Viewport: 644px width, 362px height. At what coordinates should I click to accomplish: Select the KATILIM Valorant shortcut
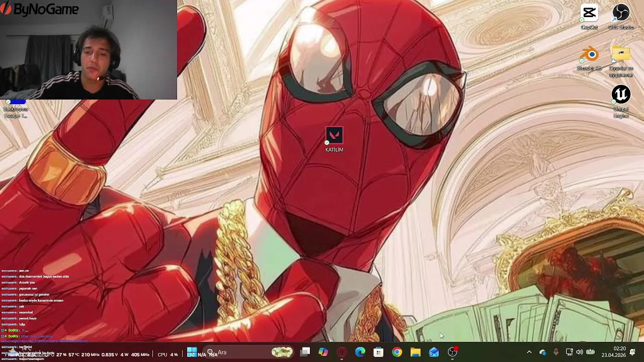point(334,140)
